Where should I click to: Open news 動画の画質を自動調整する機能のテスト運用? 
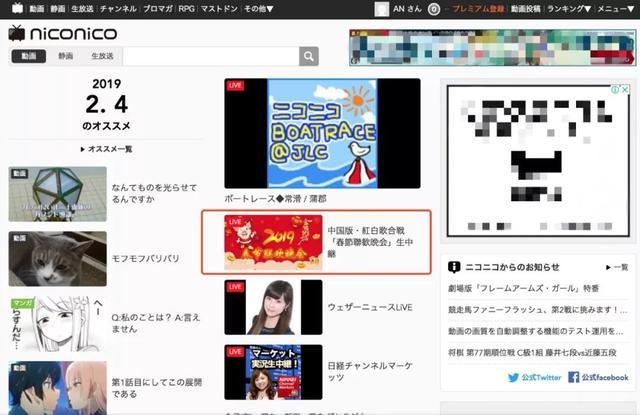click(536, 331)
